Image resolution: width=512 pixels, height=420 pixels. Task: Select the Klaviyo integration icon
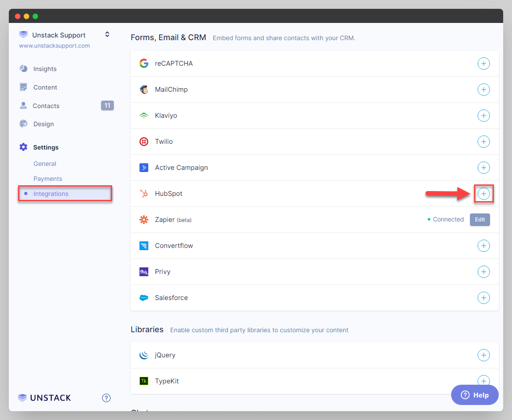tap(143, 115)
